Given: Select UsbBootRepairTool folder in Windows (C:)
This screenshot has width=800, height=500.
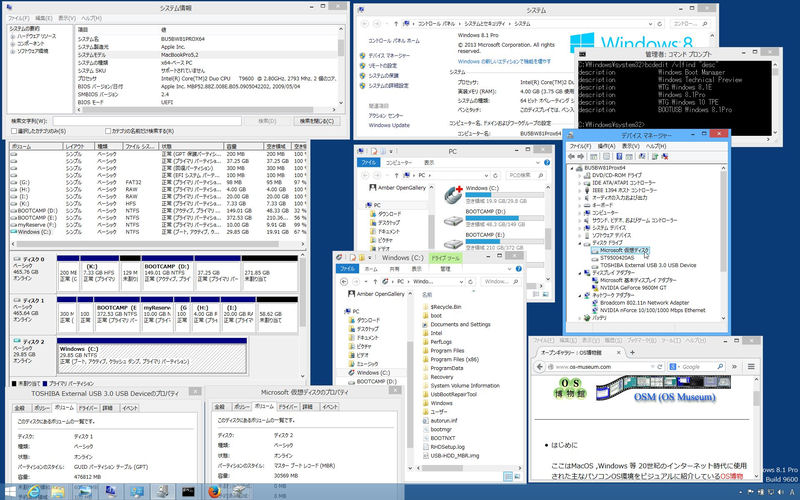Looking at the screenshot, I should tap(454, 394).
